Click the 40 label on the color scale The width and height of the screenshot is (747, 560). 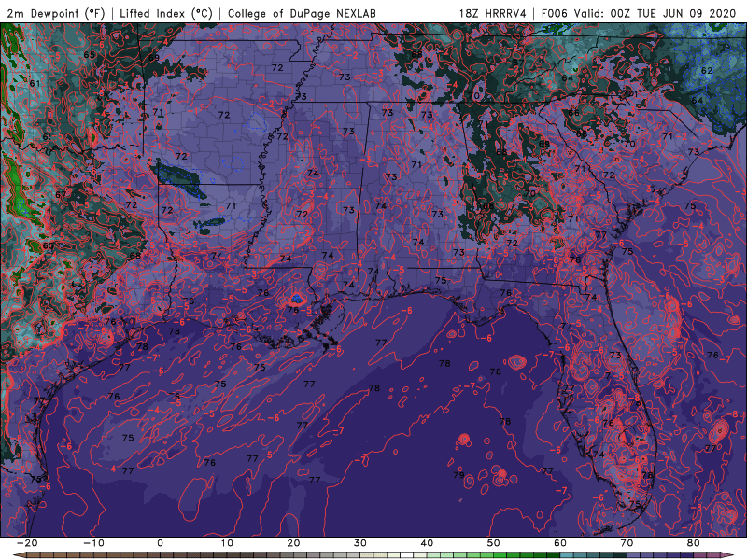(427, 543)
